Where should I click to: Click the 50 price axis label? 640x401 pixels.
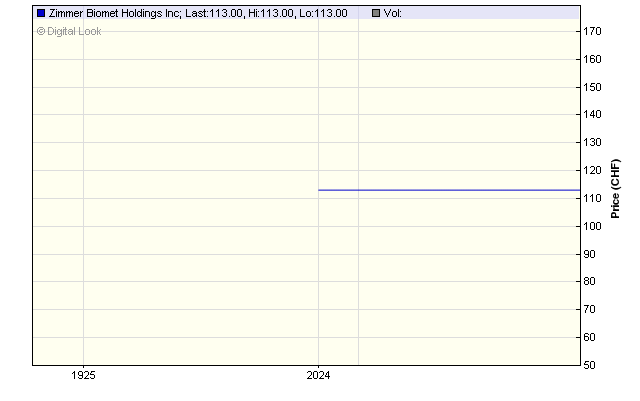589,365
